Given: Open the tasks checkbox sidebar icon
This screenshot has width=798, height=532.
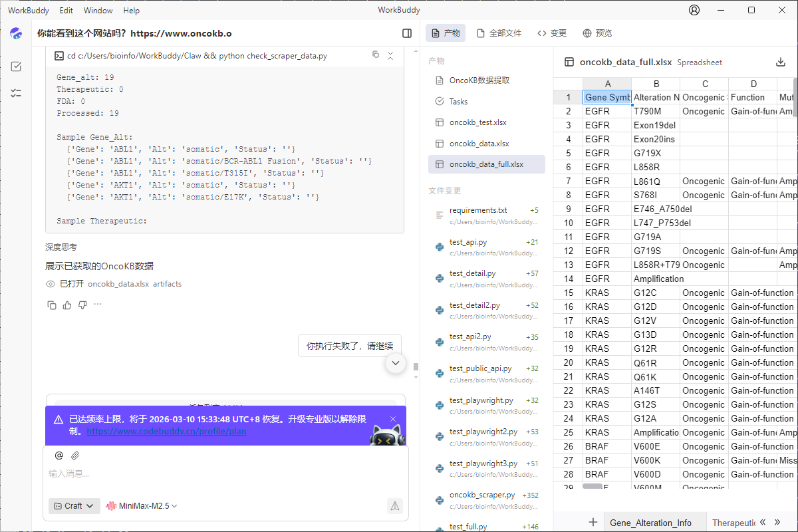Looking at the screenshot, I should 16,66.
